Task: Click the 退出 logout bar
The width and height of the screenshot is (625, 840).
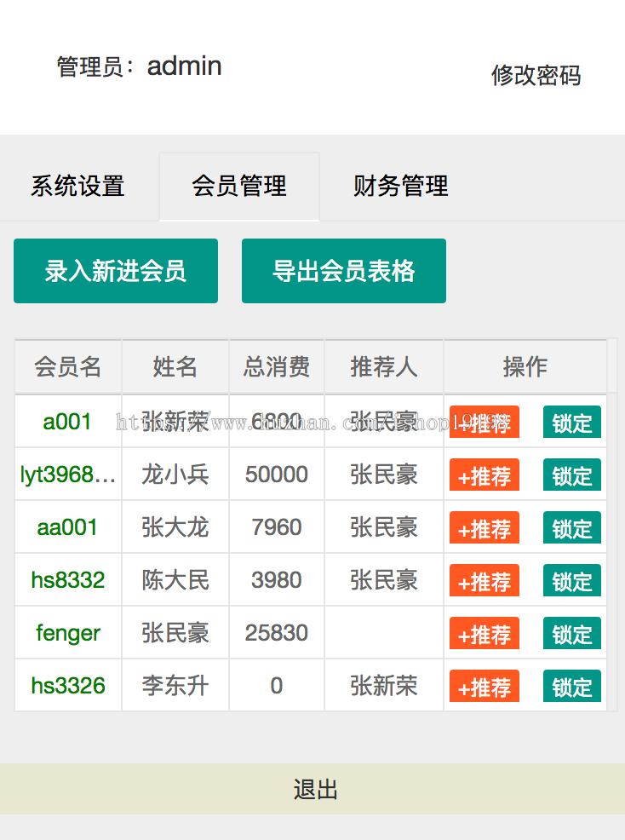Action: coord(312,789)
